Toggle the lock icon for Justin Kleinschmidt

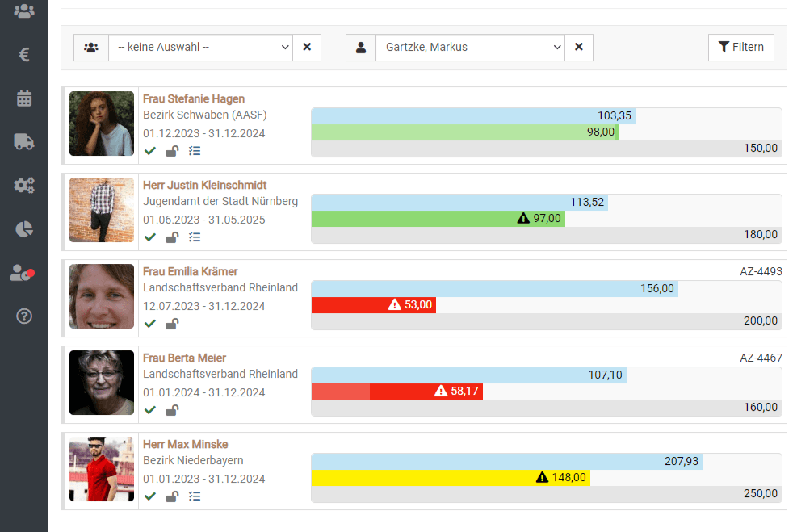tap(172, 237)
